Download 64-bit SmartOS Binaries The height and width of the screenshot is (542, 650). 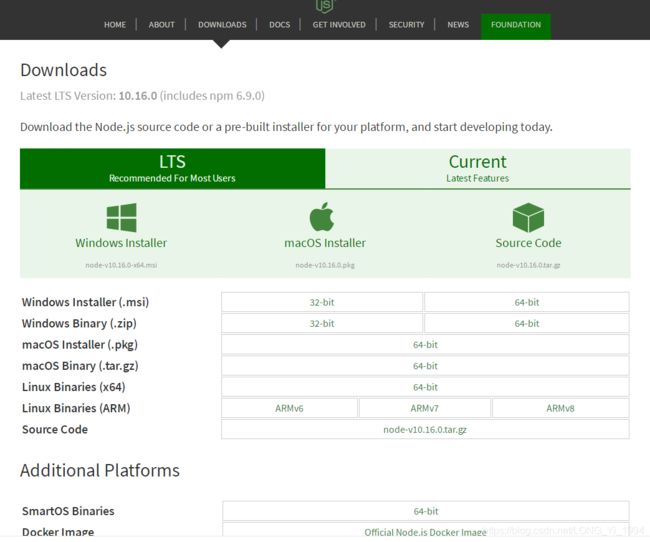426,511
